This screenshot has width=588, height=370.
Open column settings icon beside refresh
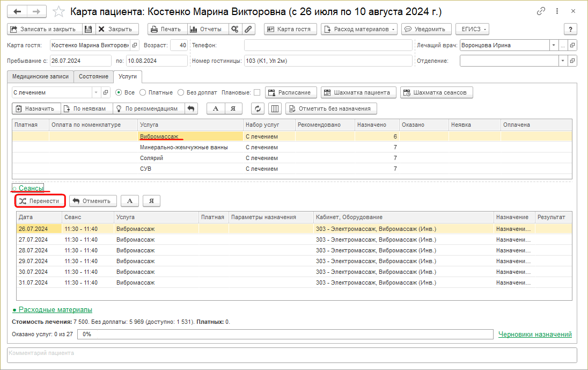pyautogui.click(x=275, y=108)
